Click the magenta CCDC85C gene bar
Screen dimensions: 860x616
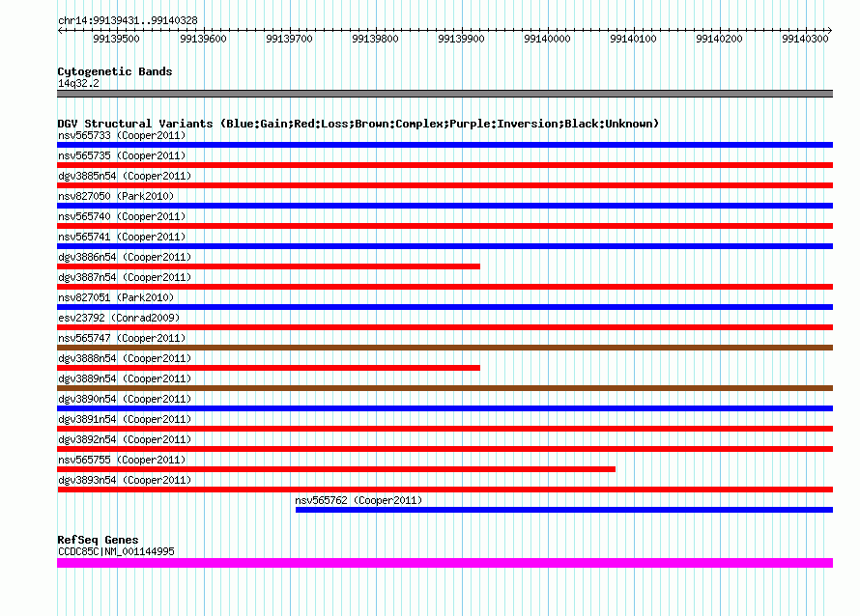point(444,563)
